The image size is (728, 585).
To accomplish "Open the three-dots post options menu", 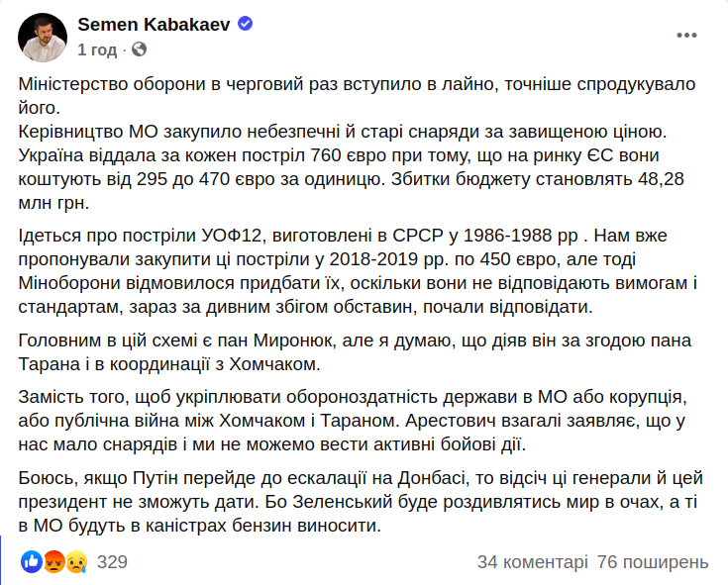I will tap(687, 36).
